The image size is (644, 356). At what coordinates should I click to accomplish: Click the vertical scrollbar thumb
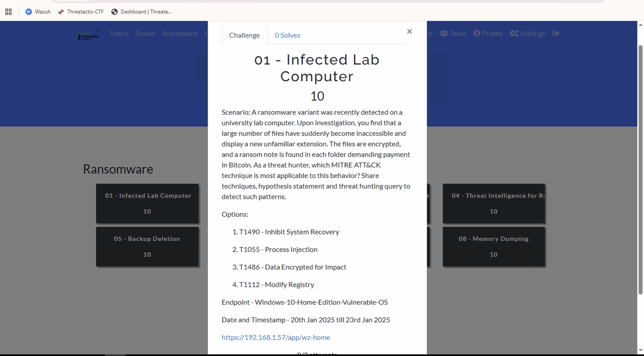(640, 170)
